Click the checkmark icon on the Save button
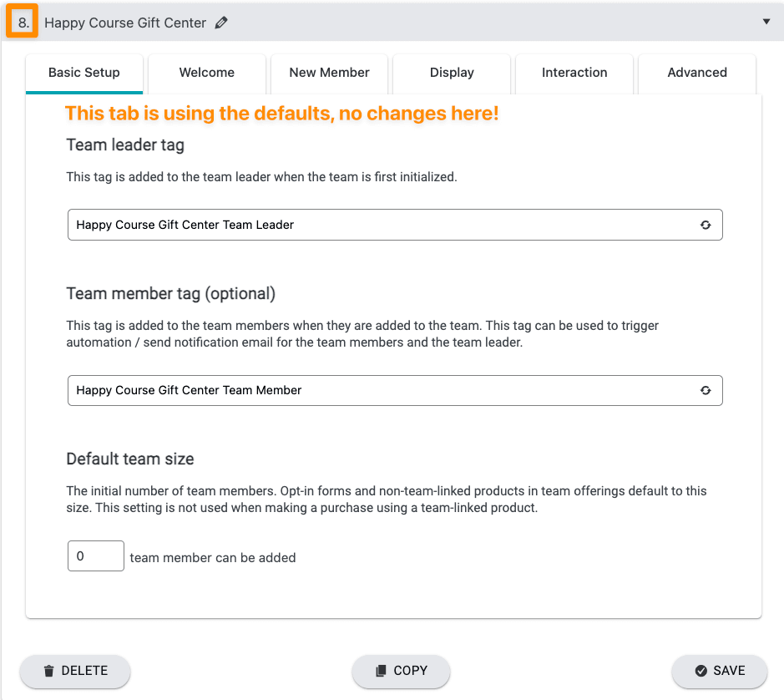Image resolution: width=784 pixels, height=700 pixels. click(x=701, y=671)
